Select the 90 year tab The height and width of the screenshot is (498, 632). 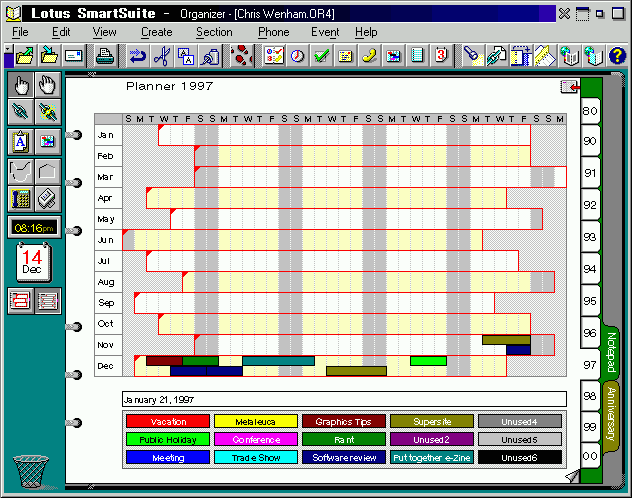tap(590, 141)
